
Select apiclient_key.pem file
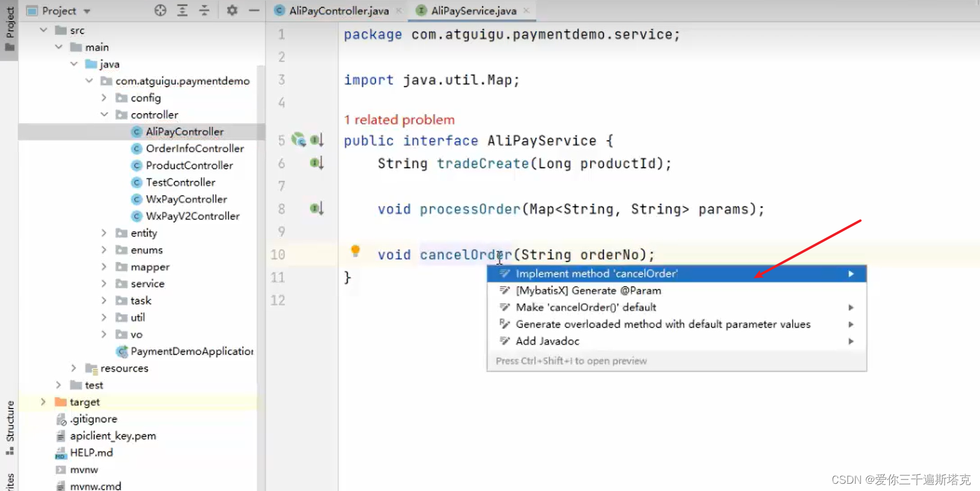tap(112, 435)
